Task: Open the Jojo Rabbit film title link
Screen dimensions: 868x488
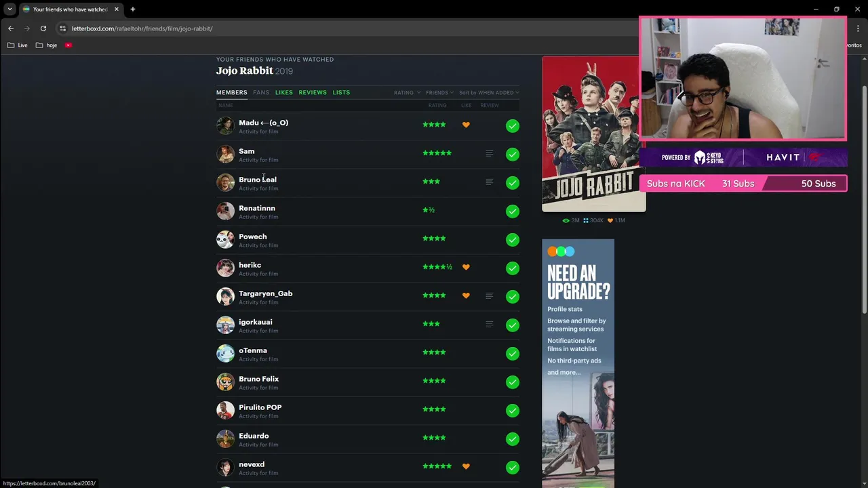Action: 245,70
